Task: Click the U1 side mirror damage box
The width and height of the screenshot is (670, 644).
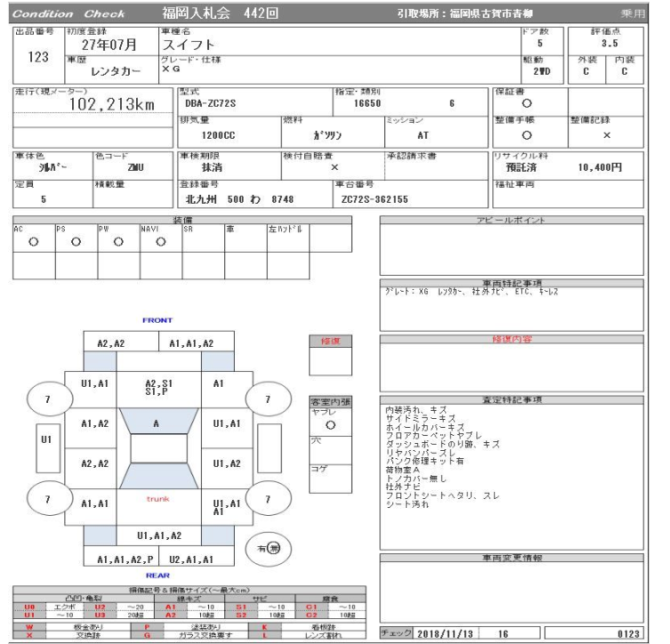Action: (x=46, y=439)
